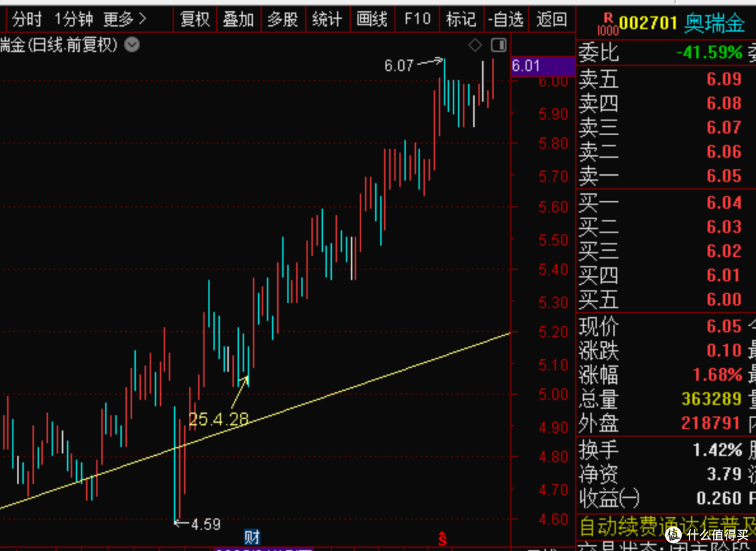The width and height of the screenshot is (756, 551).
Task: Click the red S marker on the timeline
Action: (442, 538)
